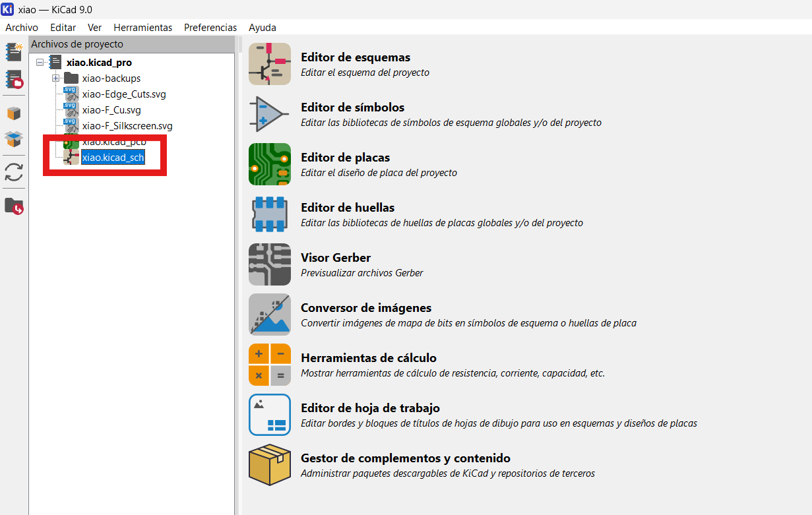The width and height of the screenshot is (812, 515).
Task: Select xiao-F_Cu.svg file
Action: tap(111, 110)
